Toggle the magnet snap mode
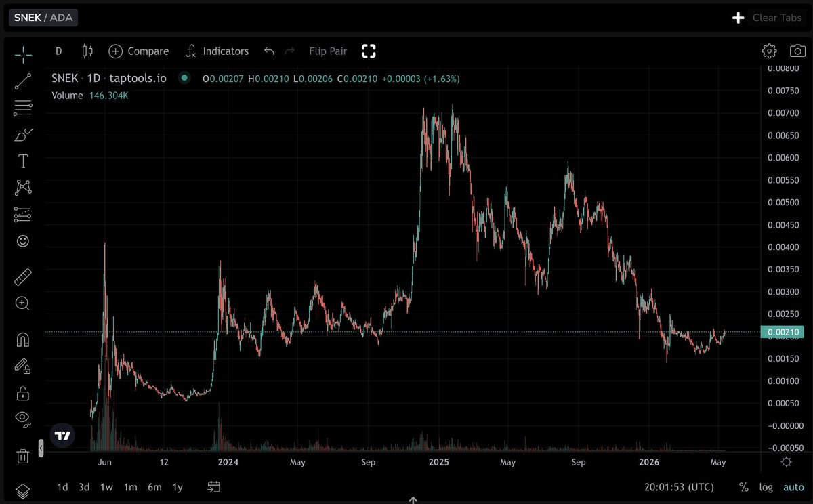 (23, 339)
